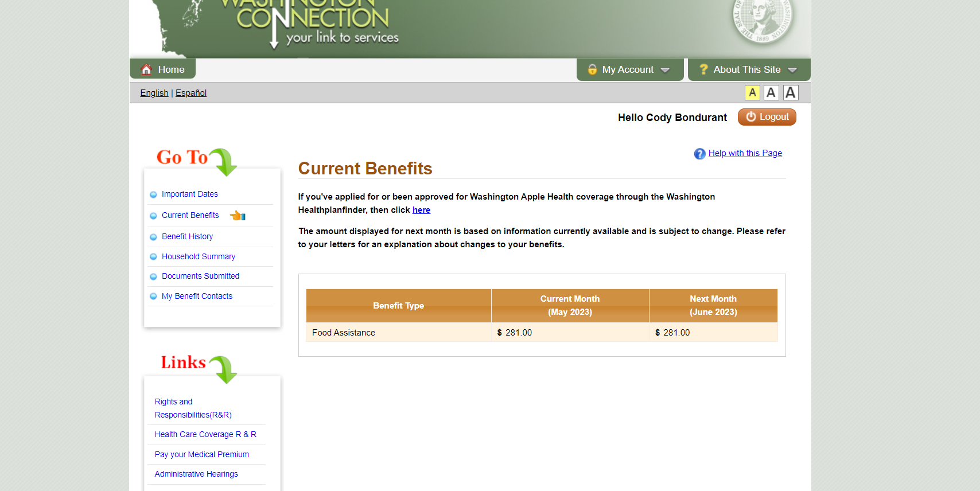The height and width of the screenshot is (491, 980).
Task: Click the bullet icon next to Benefit History
Action: click(x=153, y=237)
